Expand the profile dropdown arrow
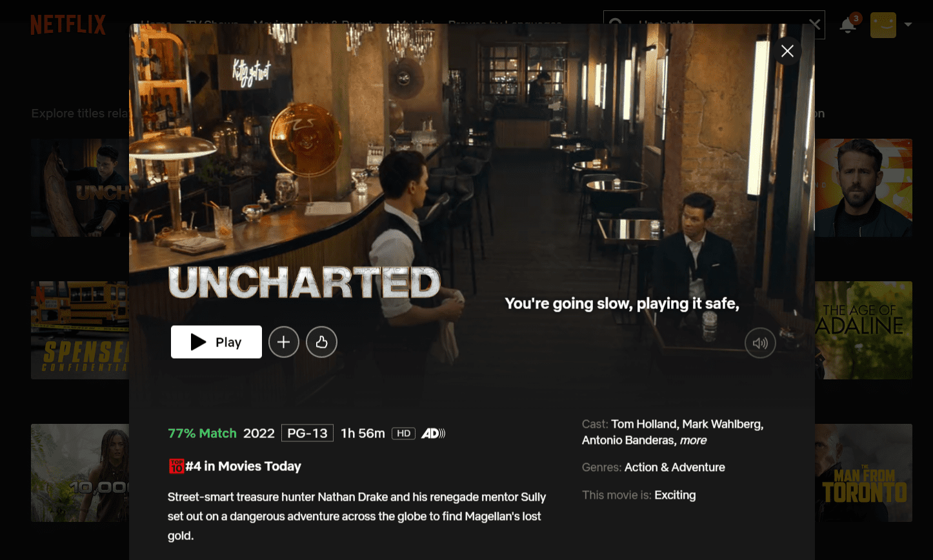This screenshot has width=933, height=560. (908, 25)
